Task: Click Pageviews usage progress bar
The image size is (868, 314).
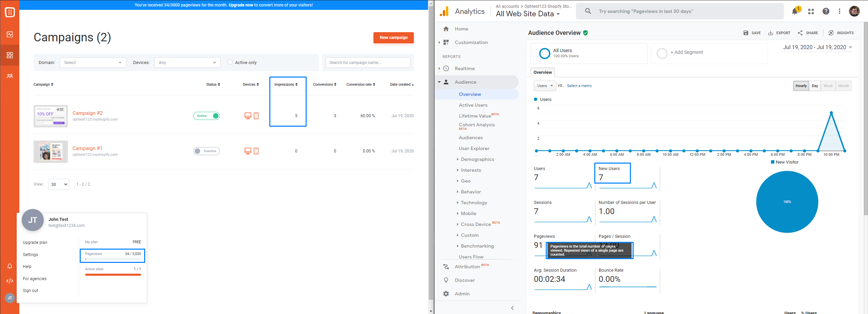Action: [x=113, y=259]
